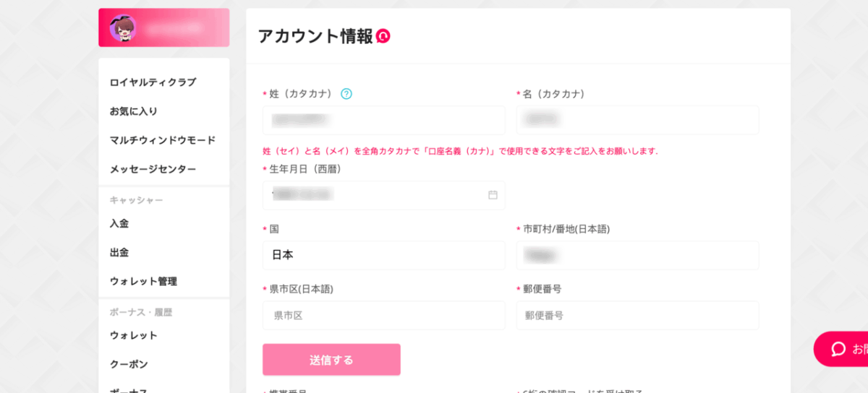Open the 生年月日（西暦） date picker field

(x=384, y=195)
